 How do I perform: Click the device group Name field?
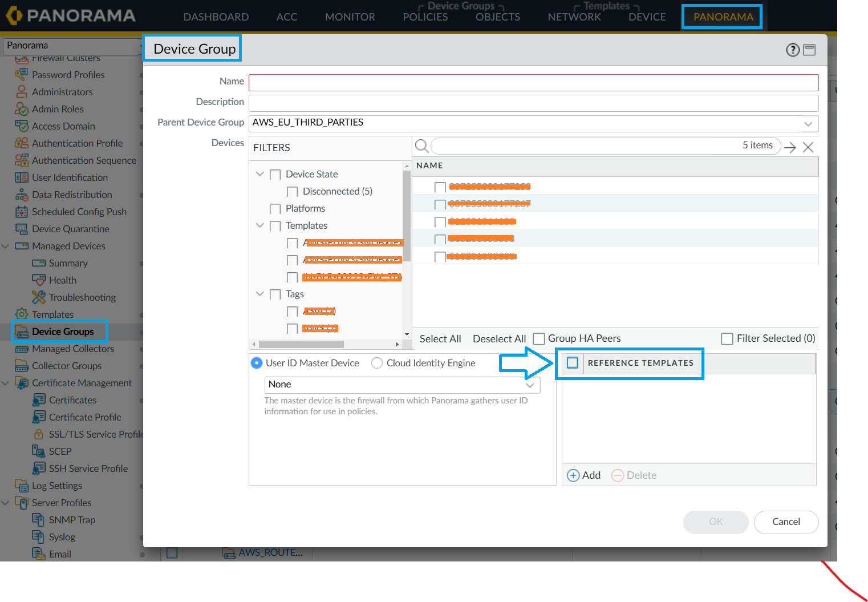(533, 83)
